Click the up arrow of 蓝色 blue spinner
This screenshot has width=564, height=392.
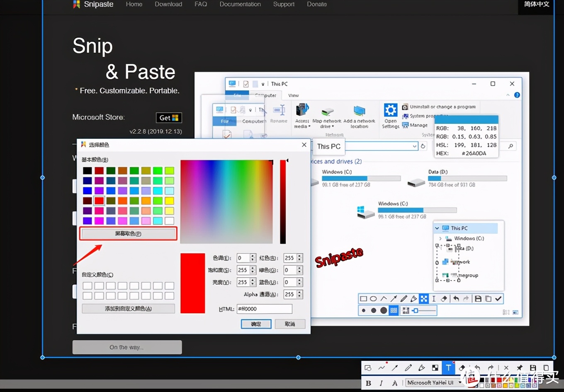[x=300, y=280]
